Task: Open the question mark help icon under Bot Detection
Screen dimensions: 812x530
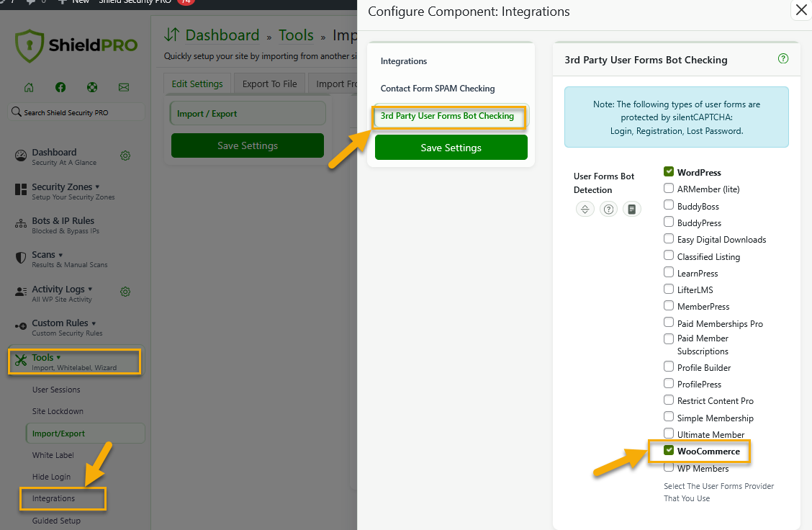Action: pos(608,210)
